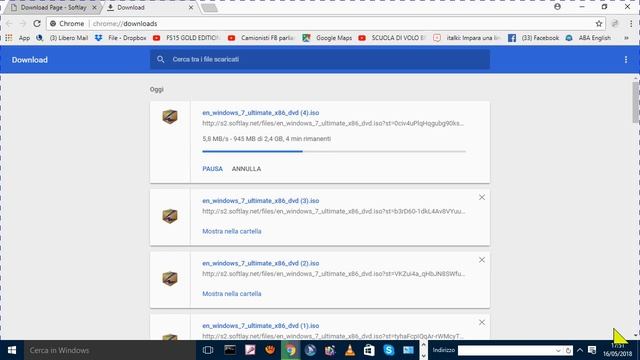Open Skype from the taskbar
Viewport: 640px width, 360px height.
(x=389, y=350)
